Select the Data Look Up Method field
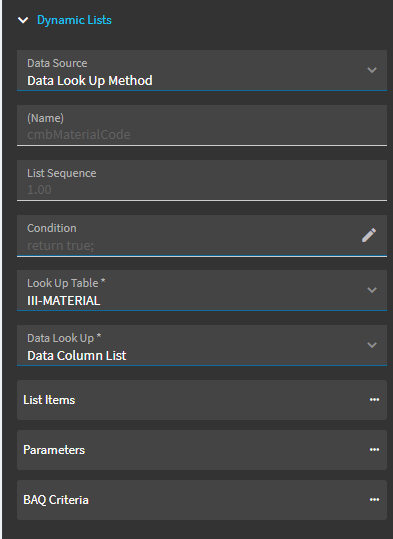Image resolution: width=393 pixels, height=539 pixels. click(x=202, y=70)
